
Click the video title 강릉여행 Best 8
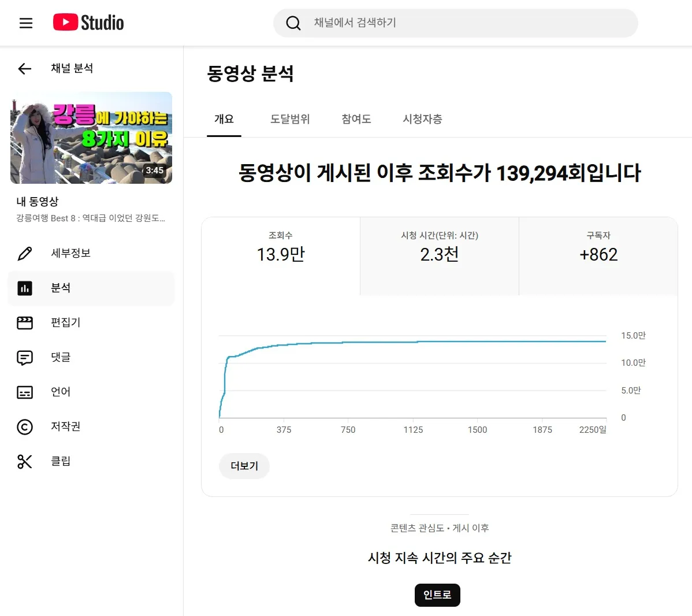coord(91,218)
